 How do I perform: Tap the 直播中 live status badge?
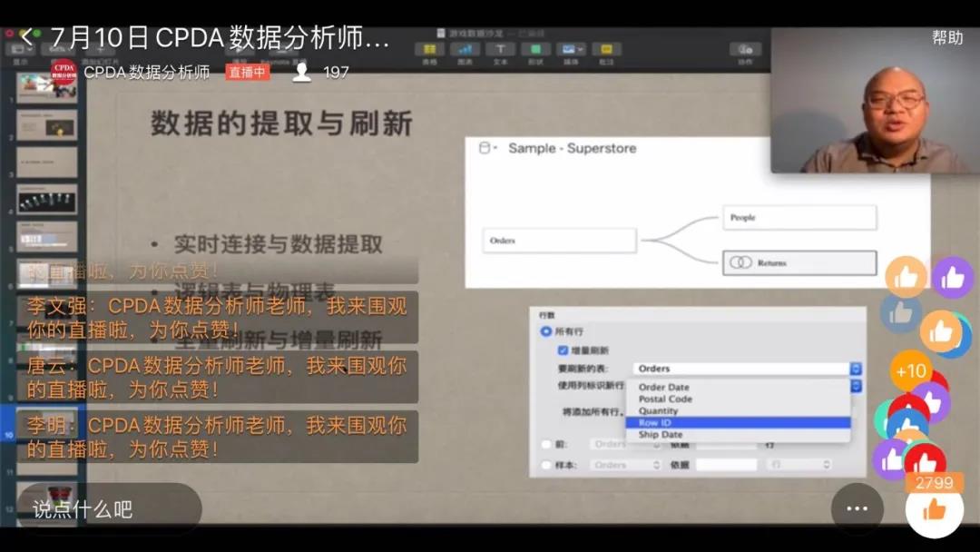pyautogui.click(x=247, y=73)
